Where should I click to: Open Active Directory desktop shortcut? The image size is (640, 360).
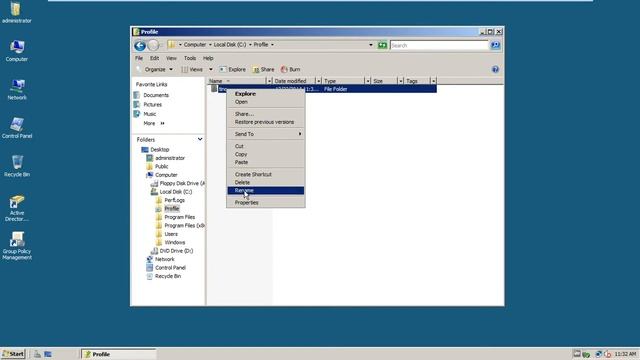[17, 208]
